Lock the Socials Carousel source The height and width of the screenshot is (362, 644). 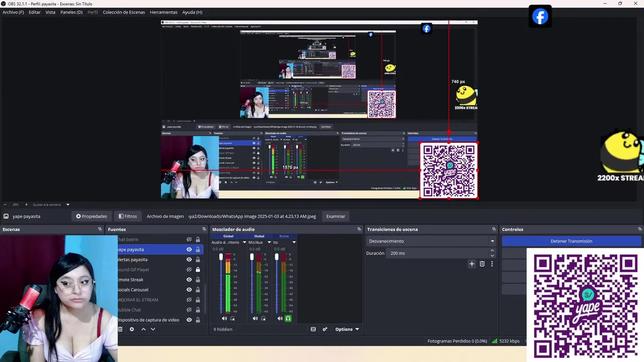click(198, 290)
